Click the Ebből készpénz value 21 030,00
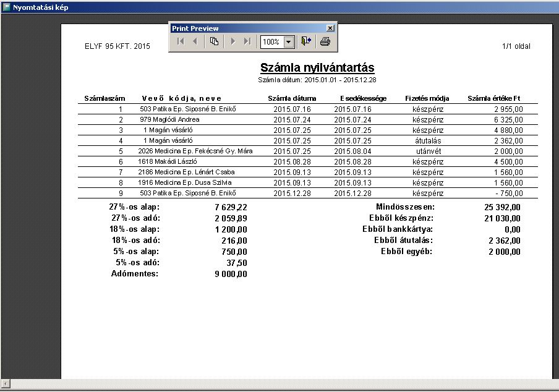This screenshot has height=392, width=559. tap(502, 218)
